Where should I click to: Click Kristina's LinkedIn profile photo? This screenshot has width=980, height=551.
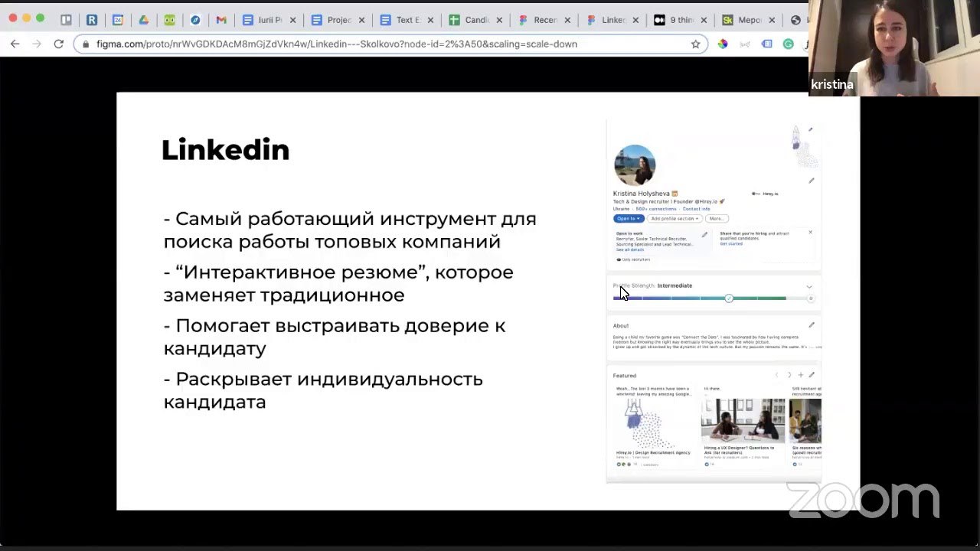[635, 165]
